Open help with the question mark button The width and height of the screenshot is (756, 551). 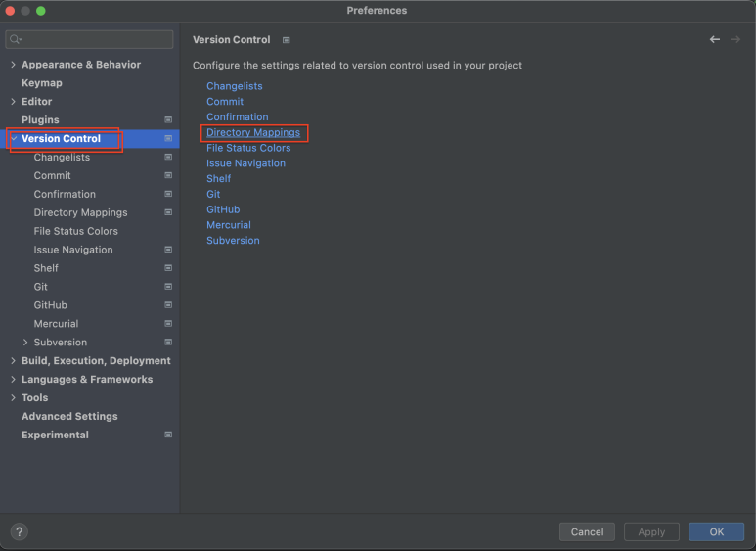19,531
